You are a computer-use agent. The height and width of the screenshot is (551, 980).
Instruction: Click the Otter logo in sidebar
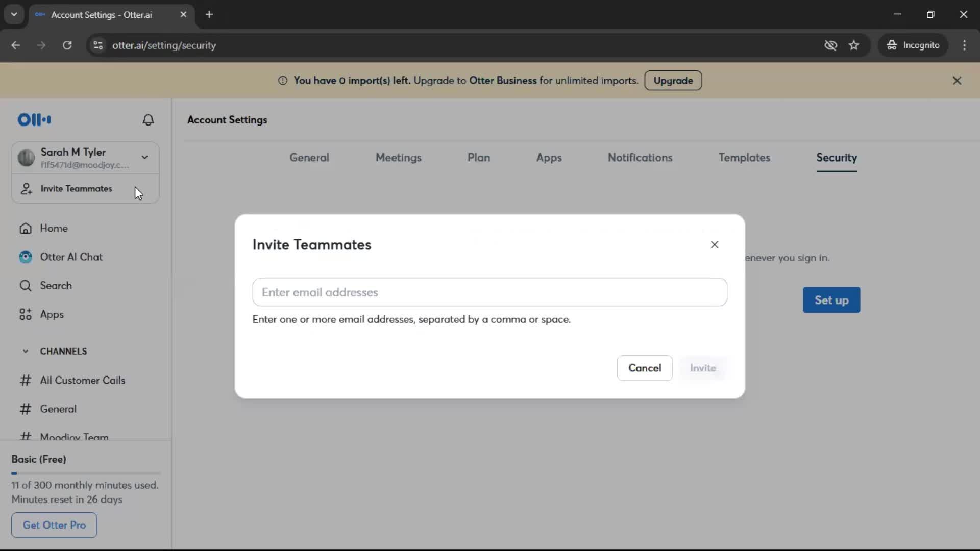pos(34,120)
